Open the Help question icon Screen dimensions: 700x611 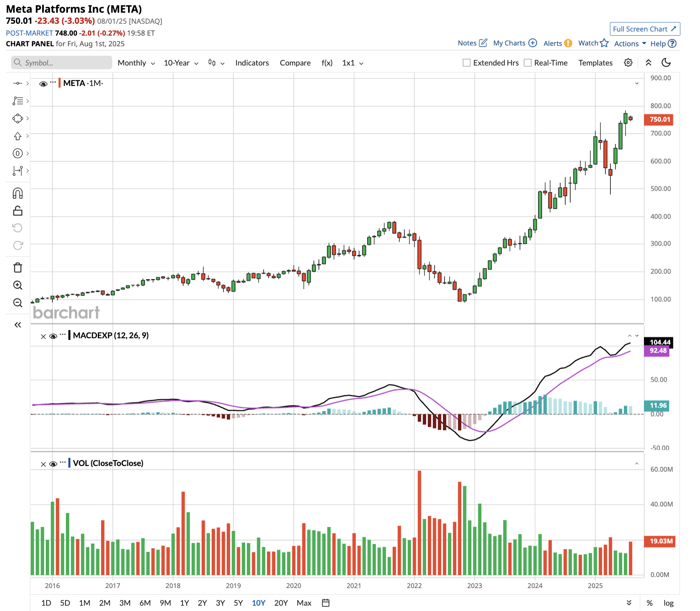(x=672, y=43)
